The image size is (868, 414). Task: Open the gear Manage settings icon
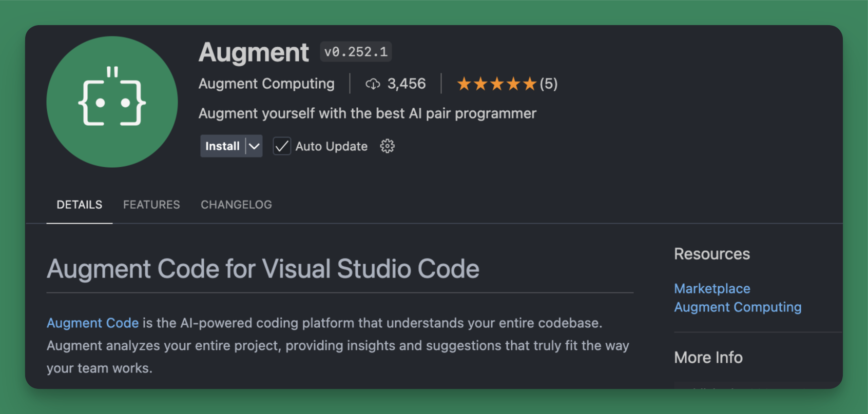tap(387, 146)
